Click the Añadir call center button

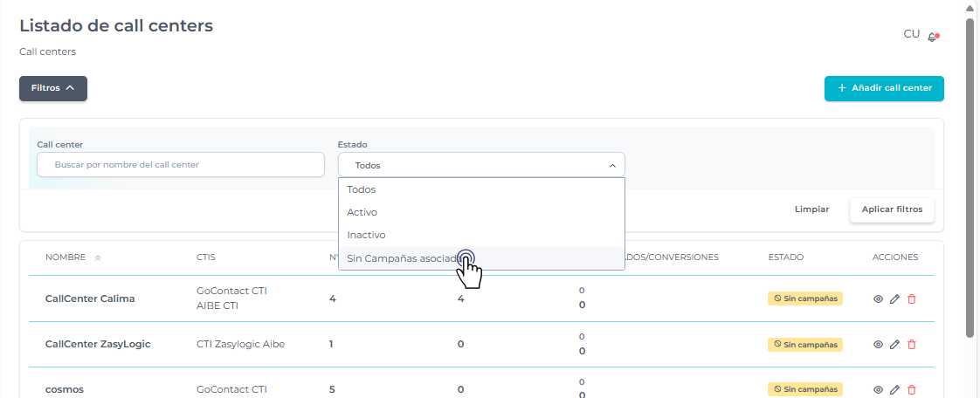tap(884, 88)
